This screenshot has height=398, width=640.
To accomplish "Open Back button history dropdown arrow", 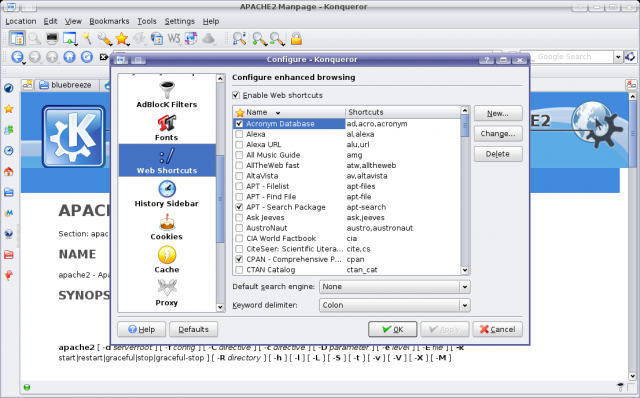I will click(x=24, y=63).
